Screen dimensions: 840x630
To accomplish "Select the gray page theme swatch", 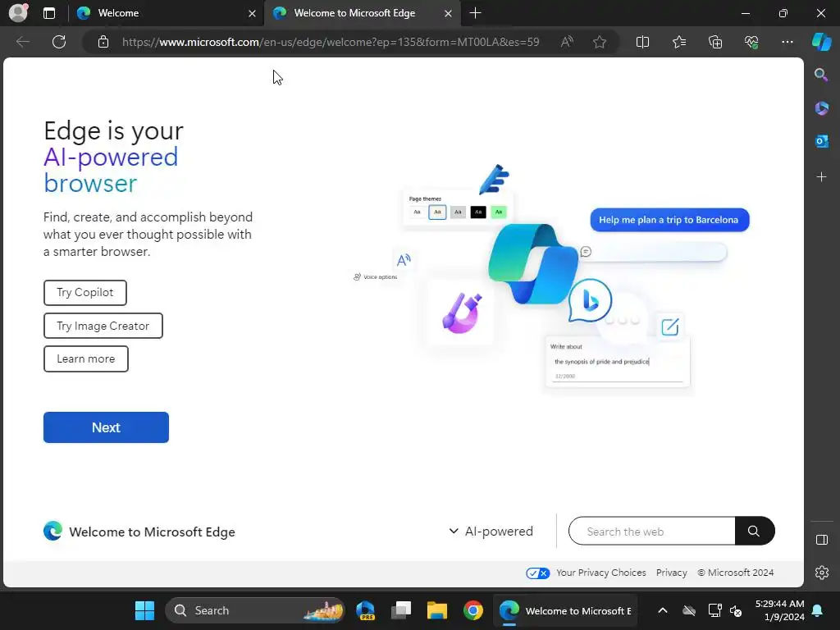I will coord(458,212).
